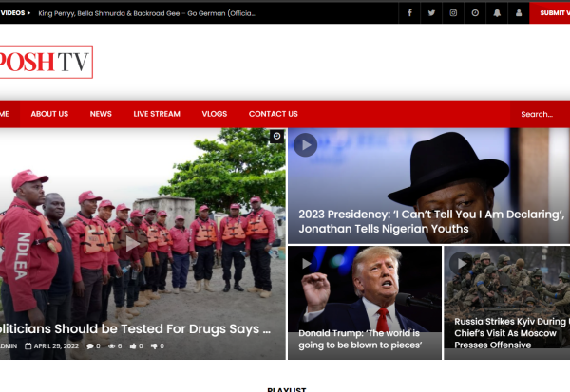Open Donald Trump blown to pieces headline
The image size is (570, 392).
360,339
